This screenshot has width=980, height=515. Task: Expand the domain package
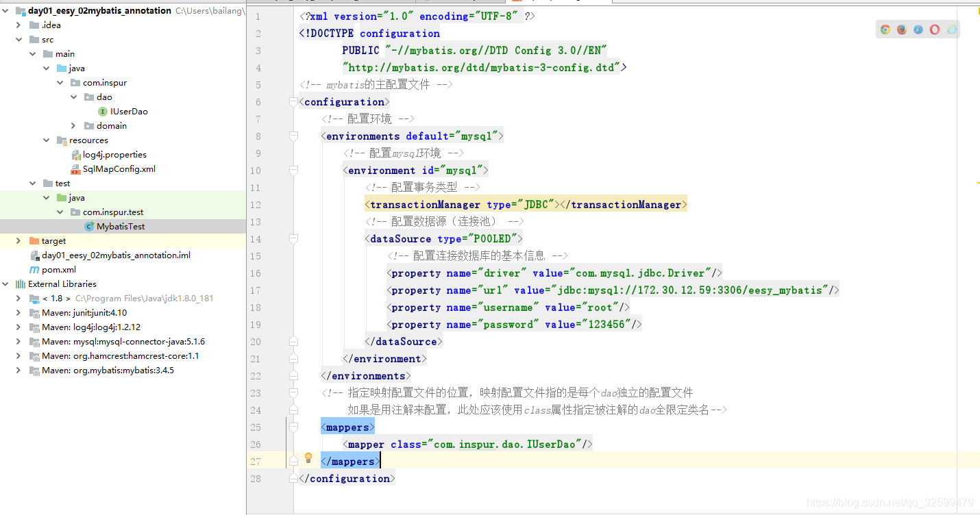(74, 126)
